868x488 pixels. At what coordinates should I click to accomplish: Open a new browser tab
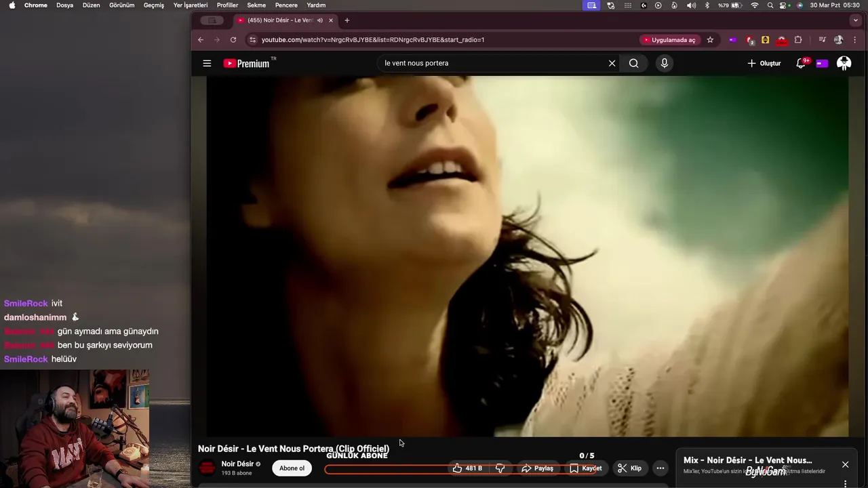coord(347,20)
